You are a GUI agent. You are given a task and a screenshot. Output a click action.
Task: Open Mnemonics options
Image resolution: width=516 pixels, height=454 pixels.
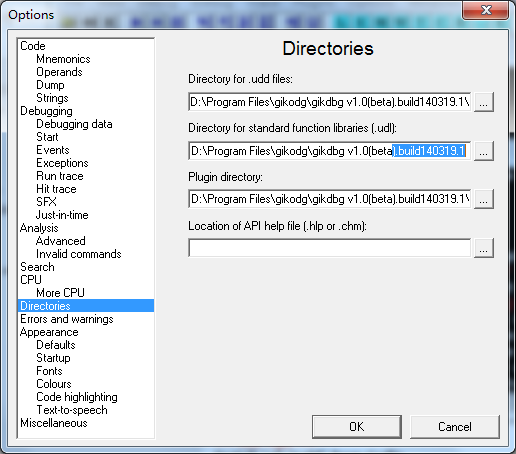click(x=63, y=59)
